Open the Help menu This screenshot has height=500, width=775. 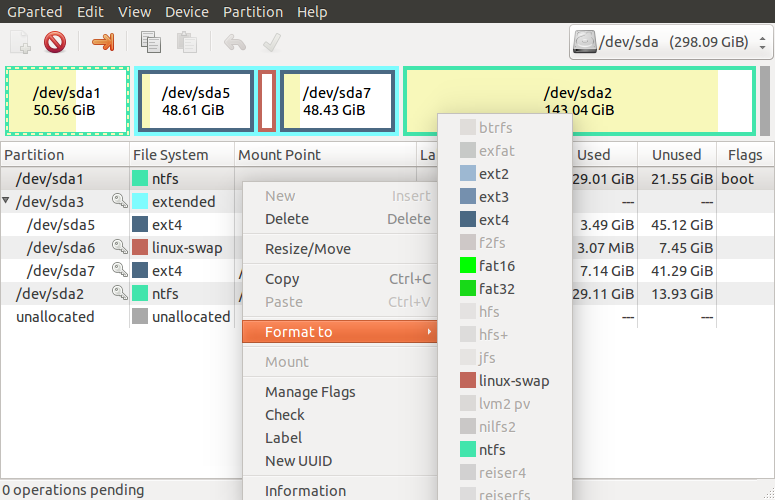[312, 11]
